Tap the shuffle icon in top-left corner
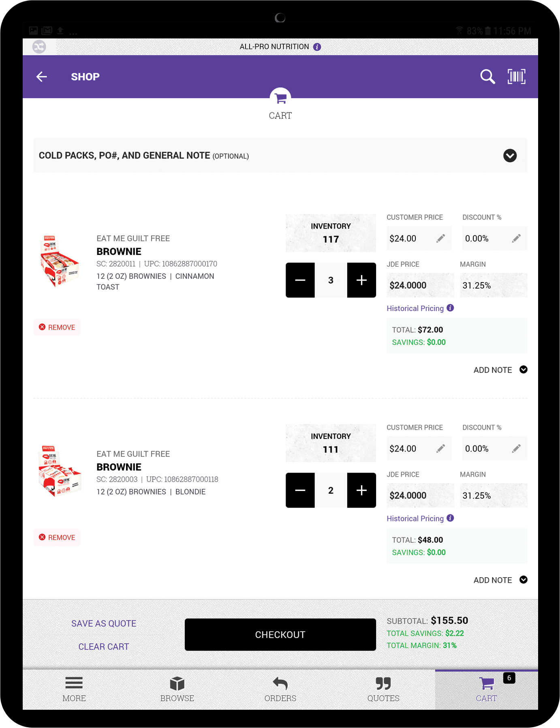Image resolution: width=560 pixels, height=728 pixels. [x=39, y=47]
